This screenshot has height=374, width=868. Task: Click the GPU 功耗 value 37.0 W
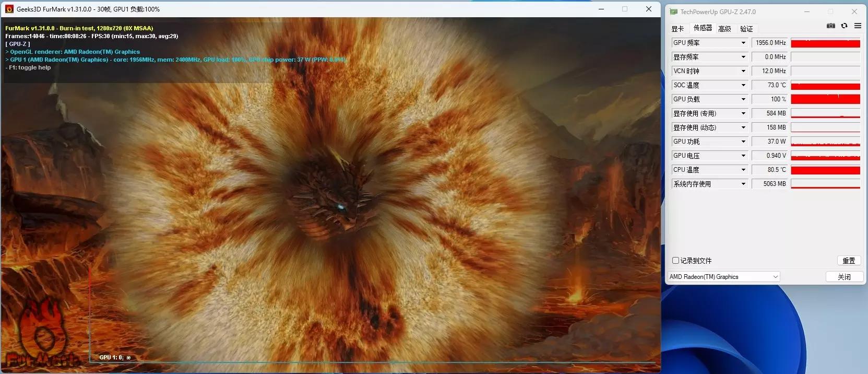(769, 142)
